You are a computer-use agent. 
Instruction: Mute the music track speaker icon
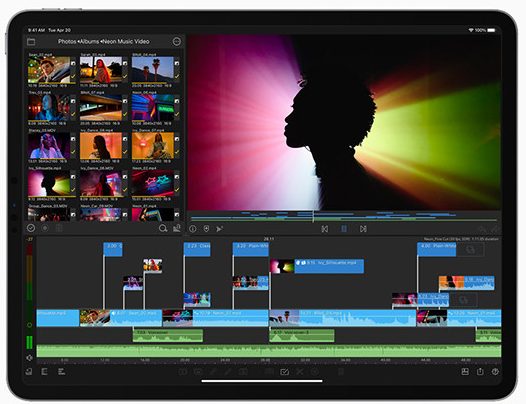30,358
